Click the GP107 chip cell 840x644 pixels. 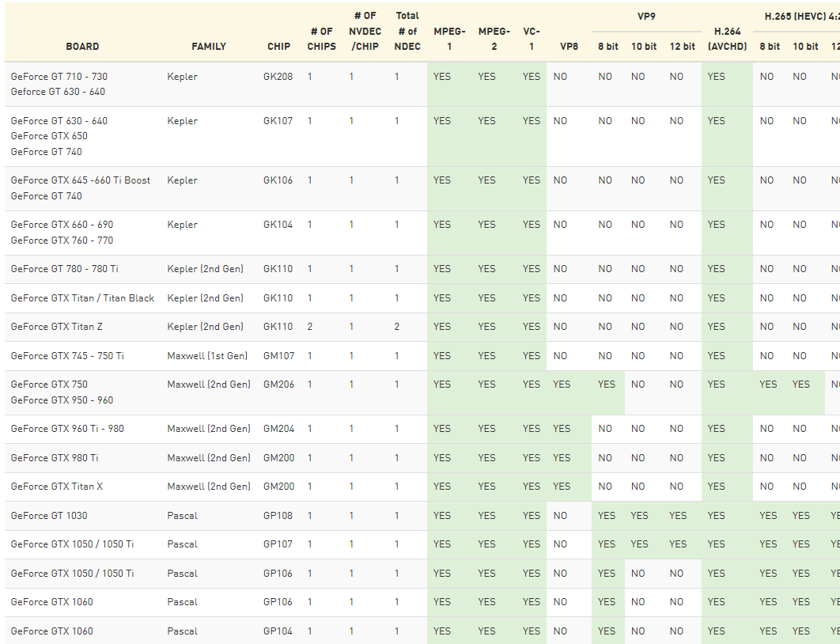coord(278,544)
